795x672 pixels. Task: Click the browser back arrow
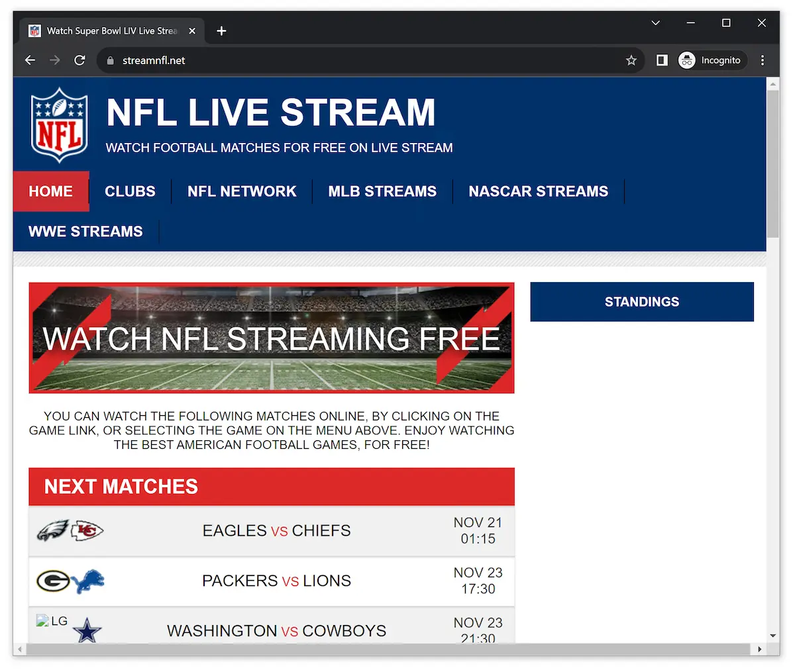(30, 60)
